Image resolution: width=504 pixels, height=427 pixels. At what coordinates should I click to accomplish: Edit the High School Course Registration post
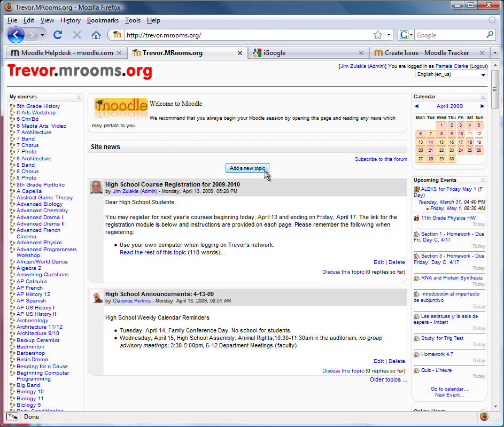point(378,262)
